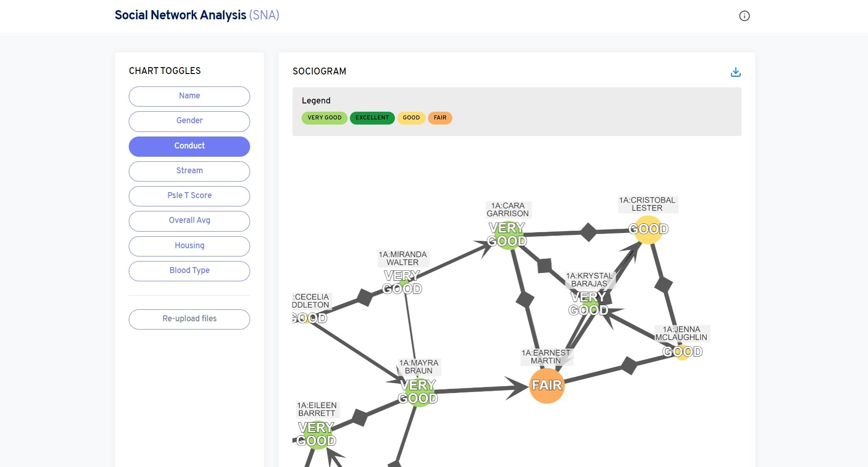This screenshot has width=868, height=467.
Task: Toggle the Blood Type display
Action: tap(189, 271)
